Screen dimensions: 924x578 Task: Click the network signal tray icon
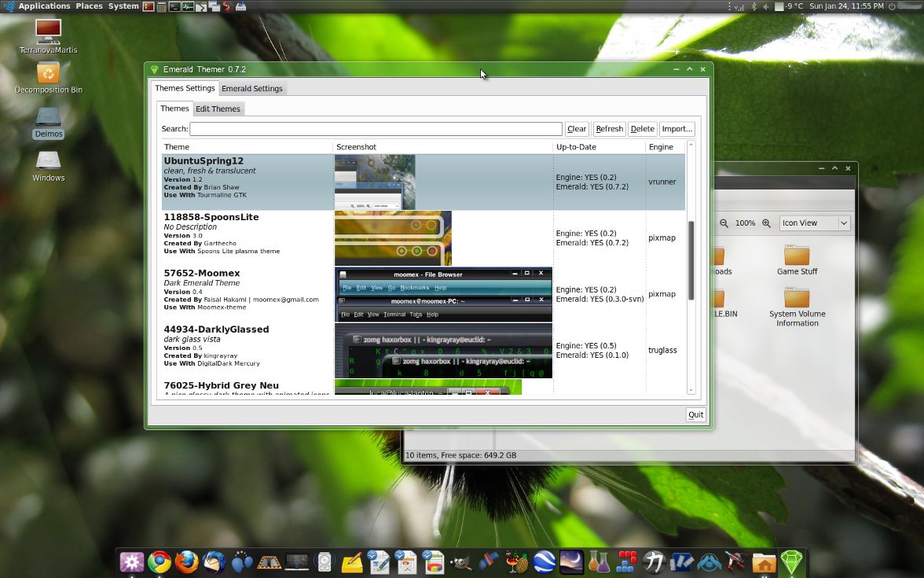pyautogui.click(x=739, y=6)
